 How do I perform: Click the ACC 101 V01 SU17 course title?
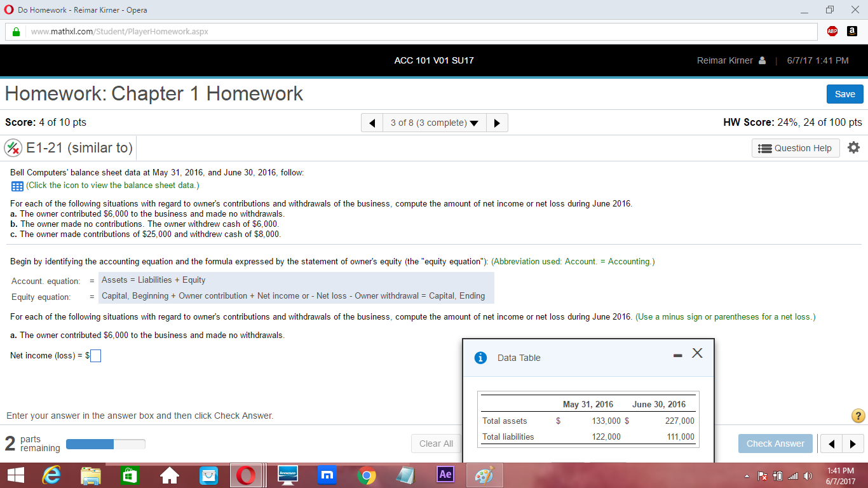click(434, 61)
